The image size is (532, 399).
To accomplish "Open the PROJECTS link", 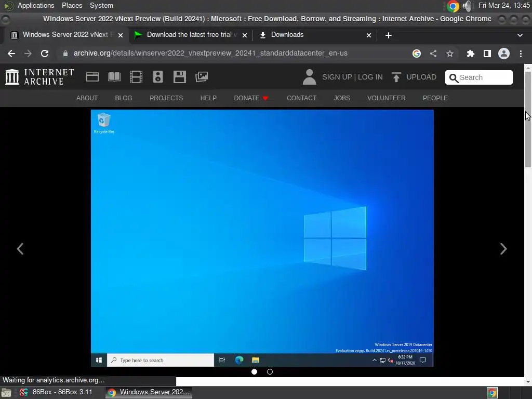I will (166, 98).
